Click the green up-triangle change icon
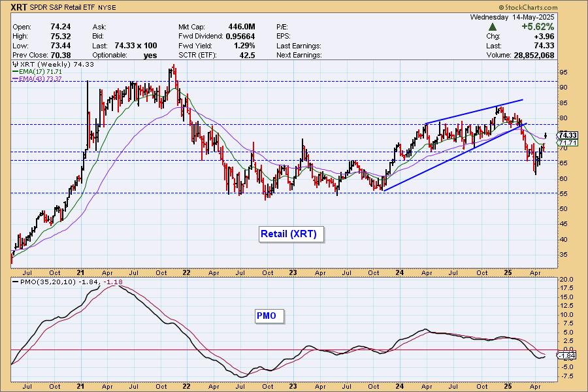 493,27
